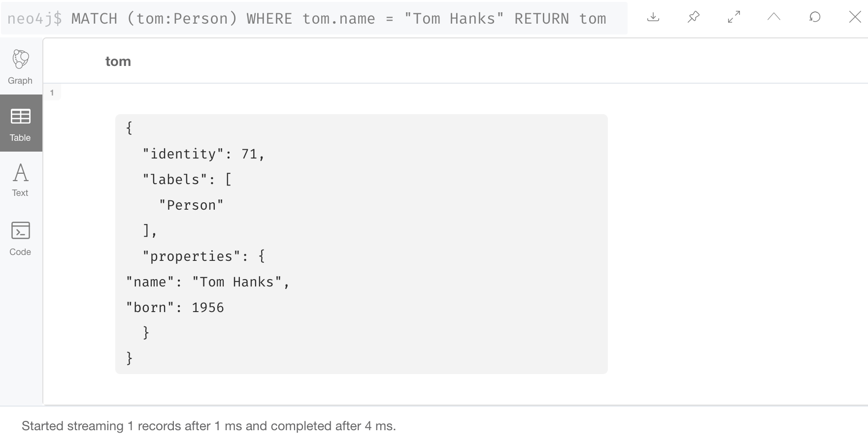Click the identity value 71
Viewport: 868px width, 443px height.
pyautogui.click(x=249, y=154)
